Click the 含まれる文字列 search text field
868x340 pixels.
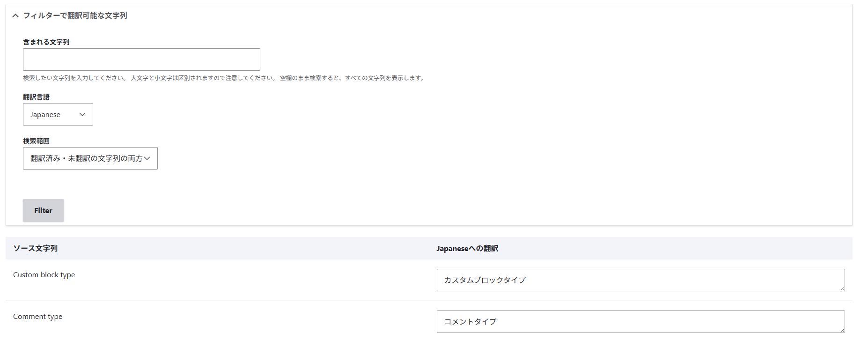[x=141, y=59]
